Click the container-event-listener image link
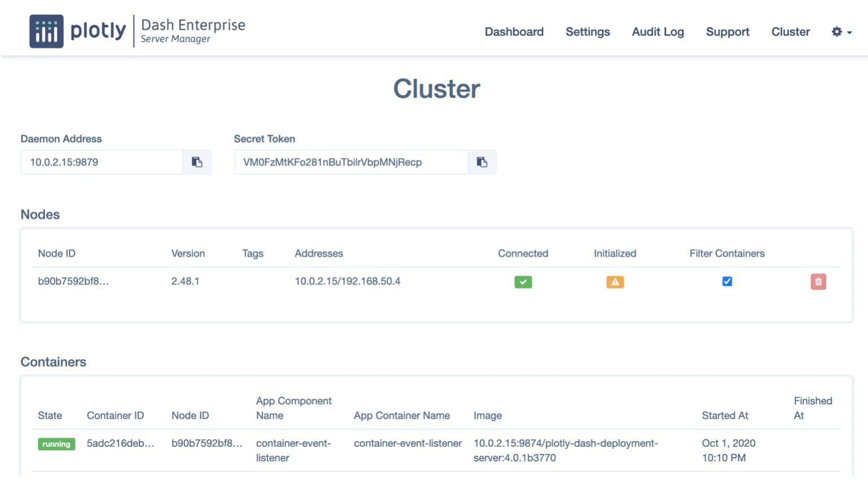 coord(565,450)
